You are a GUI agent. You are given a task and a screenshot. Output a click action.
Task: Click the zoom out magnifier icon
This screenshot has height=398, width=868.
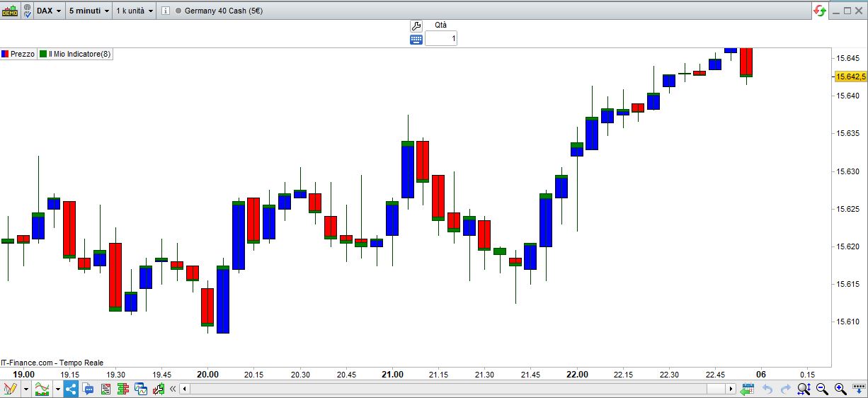tap(822, 389)
